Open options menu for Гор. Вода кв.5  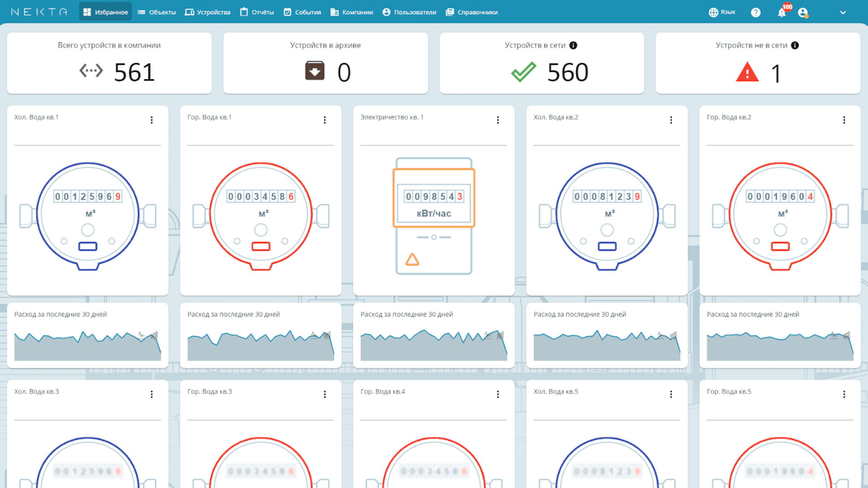(x=844, y=394)
